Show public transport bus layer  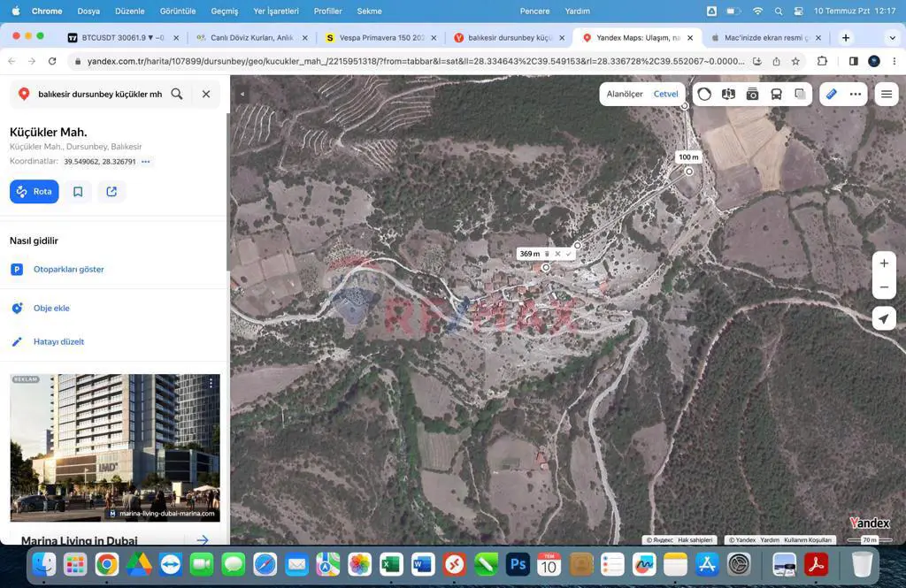(776, 94)
